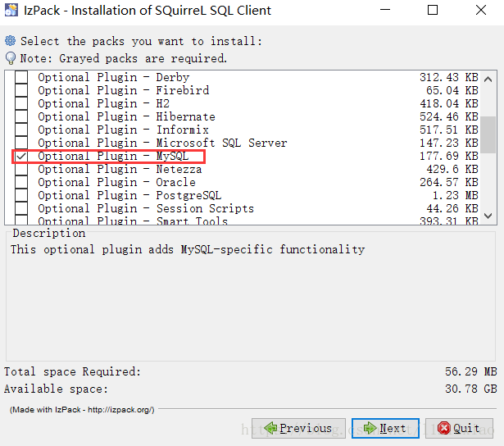Click the available space value '30.78 GB'

[x=471, y=389]
